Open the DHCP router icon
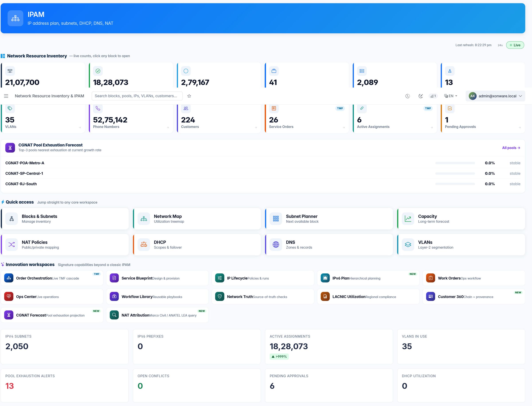 tap(144, 245)
